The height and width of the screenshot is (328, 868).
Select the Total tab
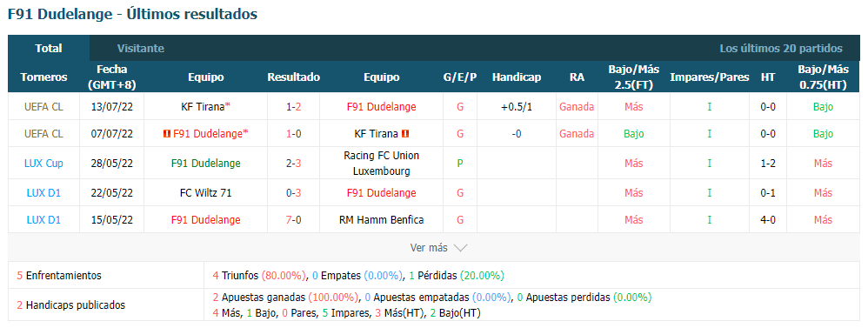tap(49, 48)
